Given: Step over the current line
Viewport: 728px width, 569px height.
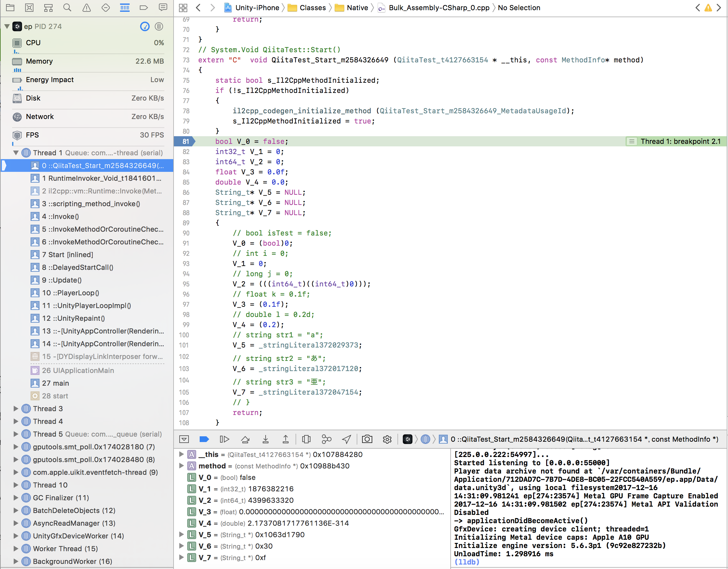Looking at the screenshot, I should tap(245, 439).
